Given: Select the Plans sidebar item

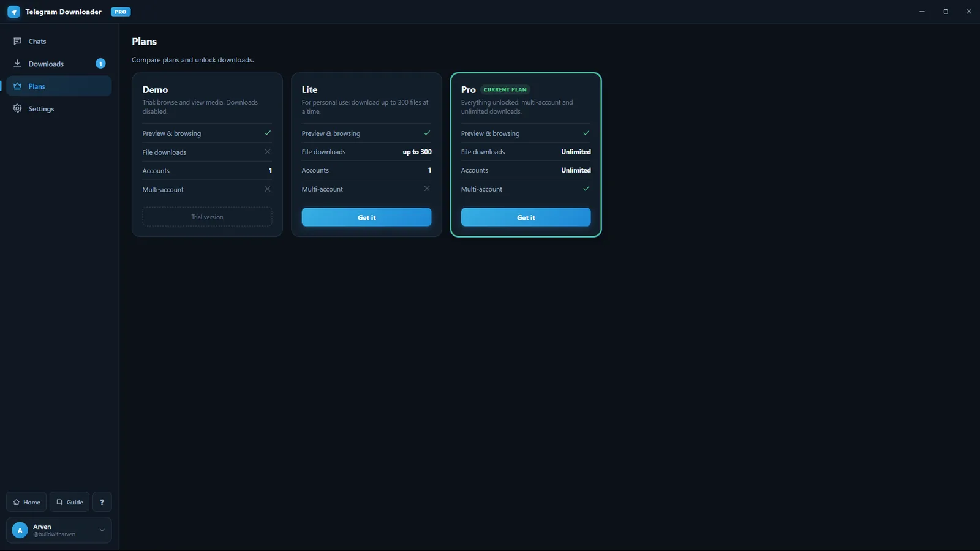Looking at the screenshot, I should pos(59,86).
